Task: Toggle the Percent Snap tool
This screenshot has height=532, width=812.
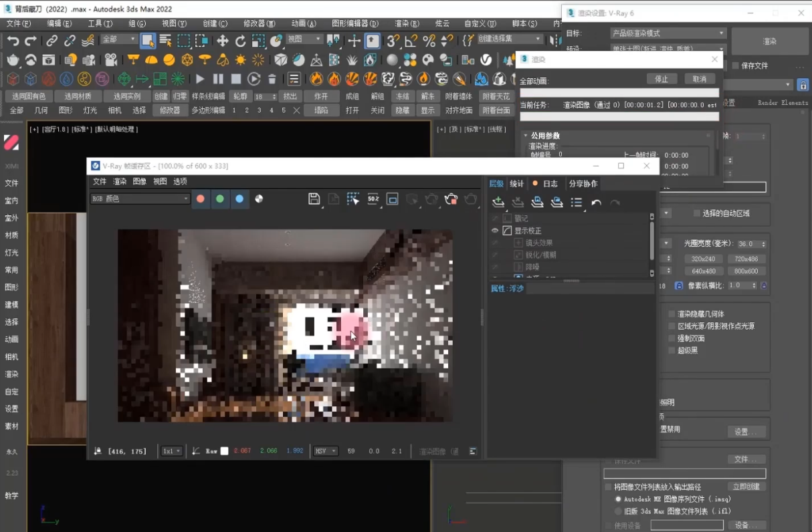Action: coord(429,41)
